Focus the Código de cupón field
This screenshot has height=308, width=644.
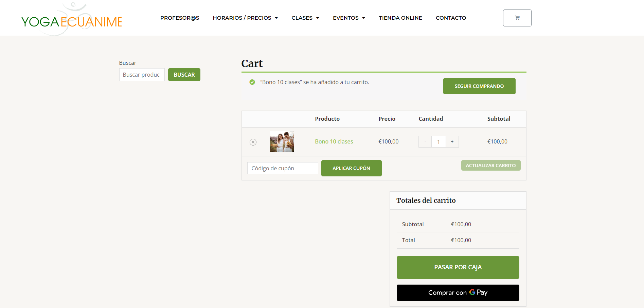pyautogui.click(x=282, y=168)
